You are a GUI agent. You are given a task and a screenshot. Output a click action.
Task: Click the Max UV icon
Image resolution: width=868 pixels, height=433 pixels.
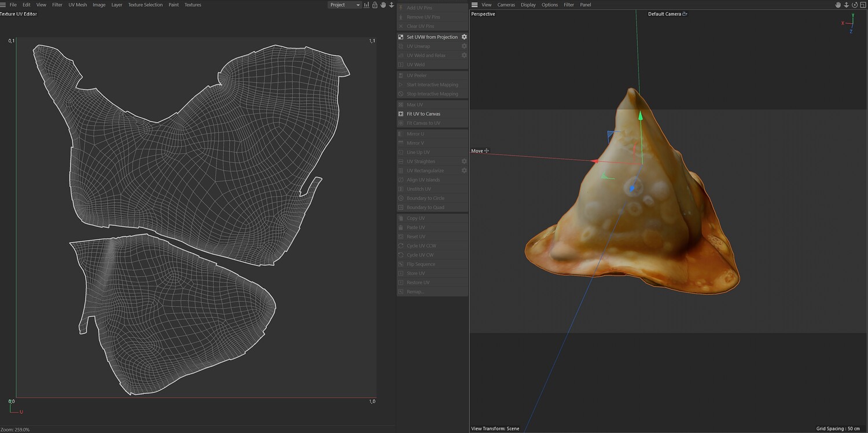tap(401, 105)
